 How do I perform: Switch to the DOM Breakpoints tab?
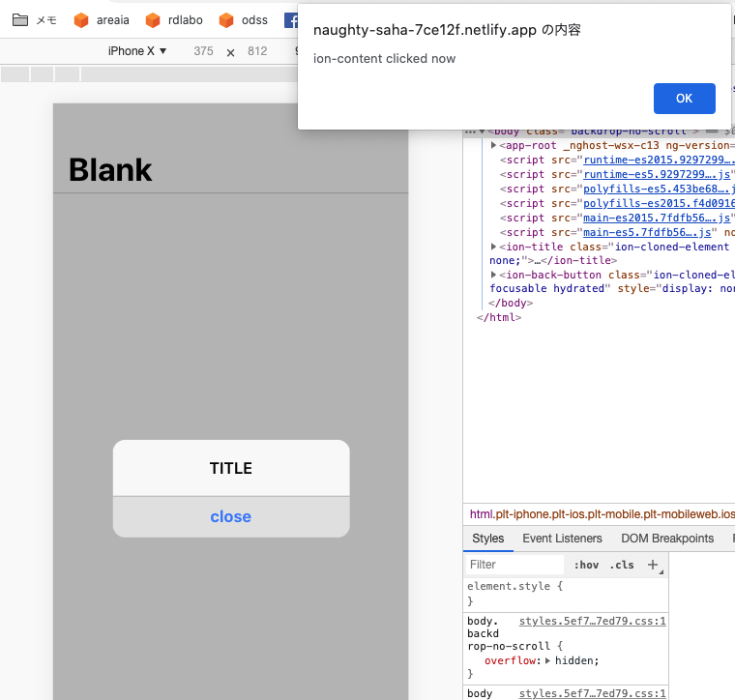pyautogui.click(x=667, y=539)
